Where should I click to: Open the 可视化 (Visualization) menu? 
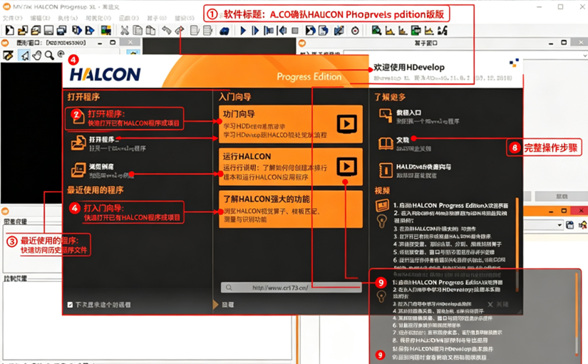click(x=98, y=18)
